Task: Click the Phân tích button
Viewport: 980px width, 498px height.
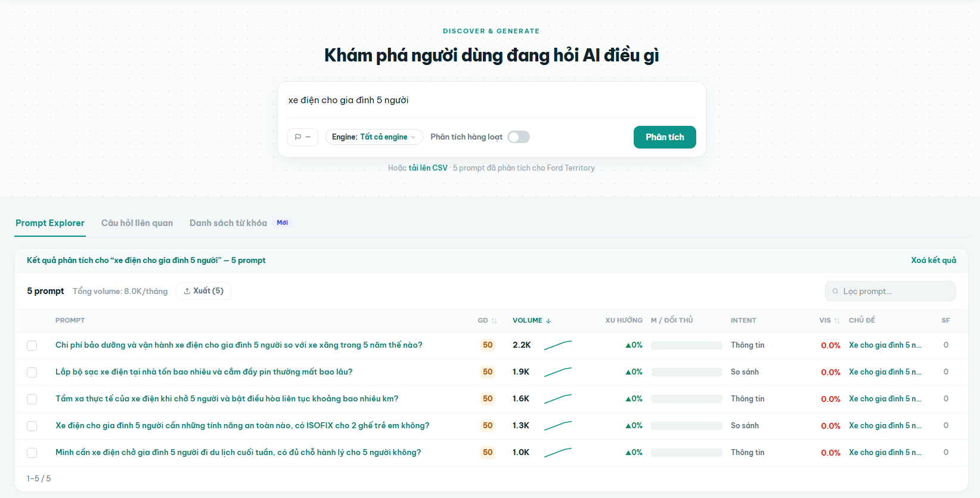Action: point(665,137)
